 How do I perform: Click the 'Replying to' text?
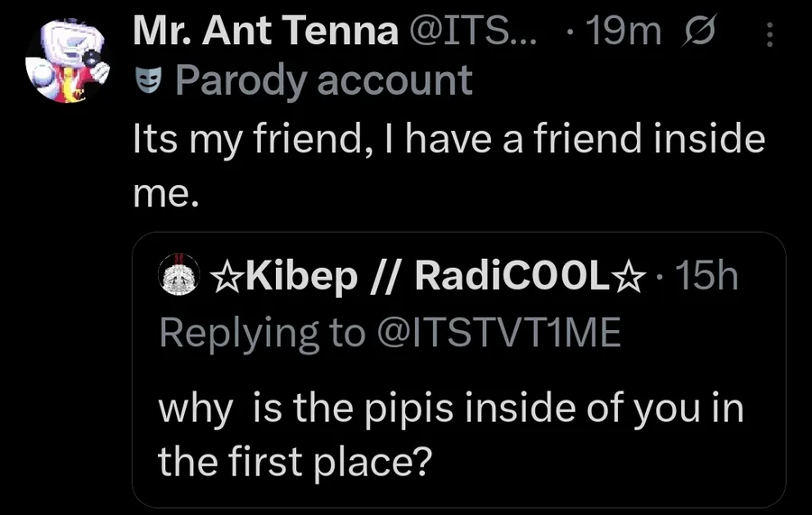tap(261, 333)
